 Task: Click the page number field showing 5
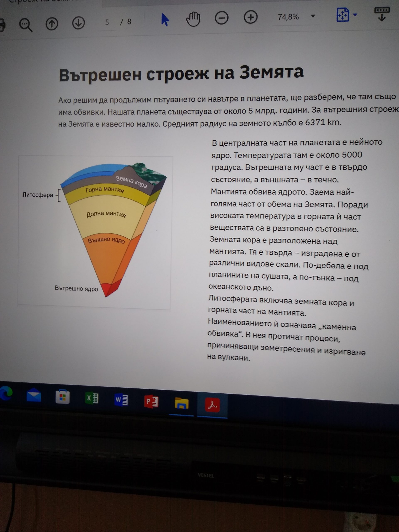pos(107,22)
